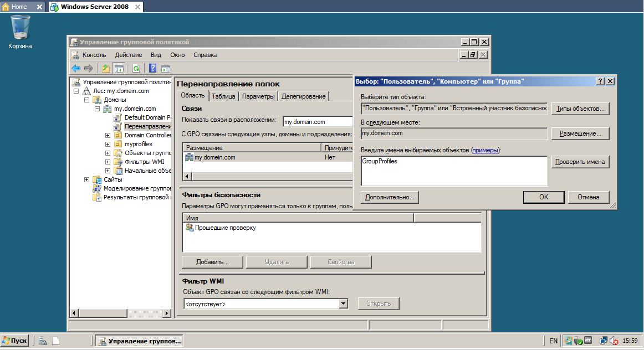Switch to the Параметры tab
The height and width of the screenshot is (350, 644).
click(x=258, y=96)
